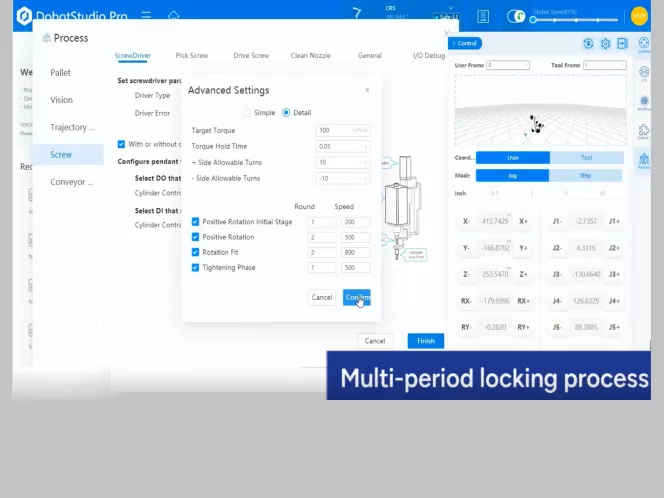Open the gear settings icon in Control panel
The height and width of the screenshot is (498, 664).
[x=605, y=43]
